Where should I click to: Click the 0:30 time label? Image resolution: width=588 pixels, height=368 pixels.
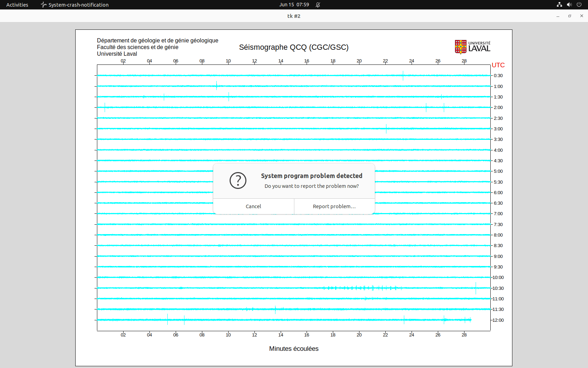pyautogui.click(x=498, y=76)
